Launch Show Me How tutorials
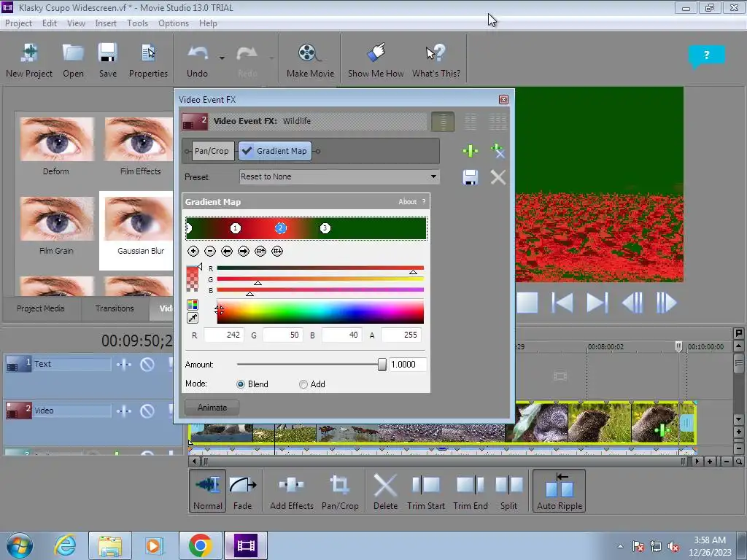Screen dimensions: 747x560 [376, 60]
